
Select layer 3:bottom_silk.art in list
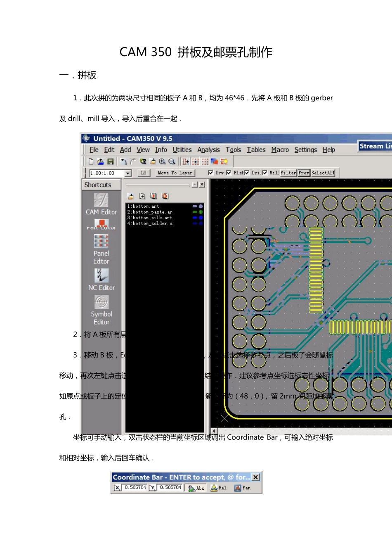(x=150, y=218)
